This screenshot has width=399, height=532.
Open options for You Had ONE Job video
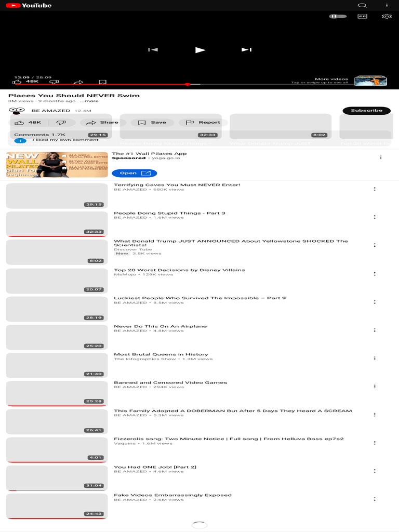[x=375, y=471]
